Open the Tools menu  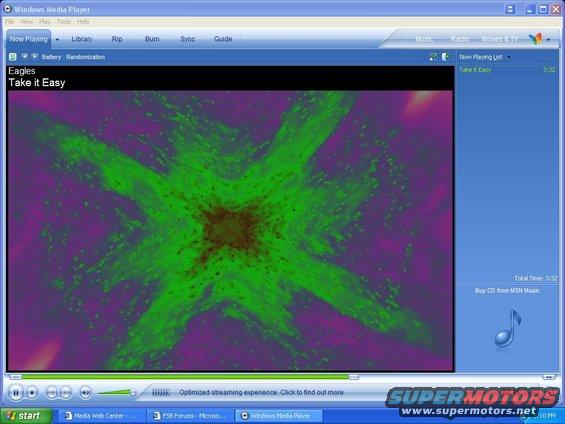coord(64,22)
